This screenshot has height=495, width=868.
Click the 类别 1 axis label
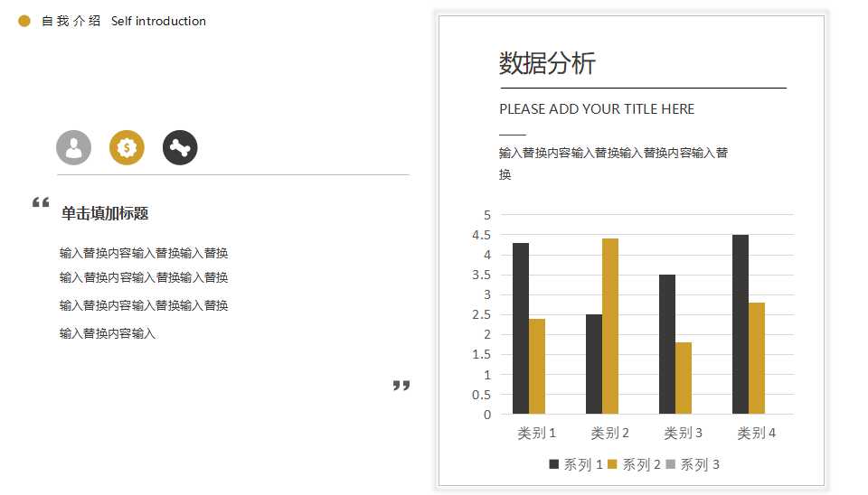click(536, 433)
